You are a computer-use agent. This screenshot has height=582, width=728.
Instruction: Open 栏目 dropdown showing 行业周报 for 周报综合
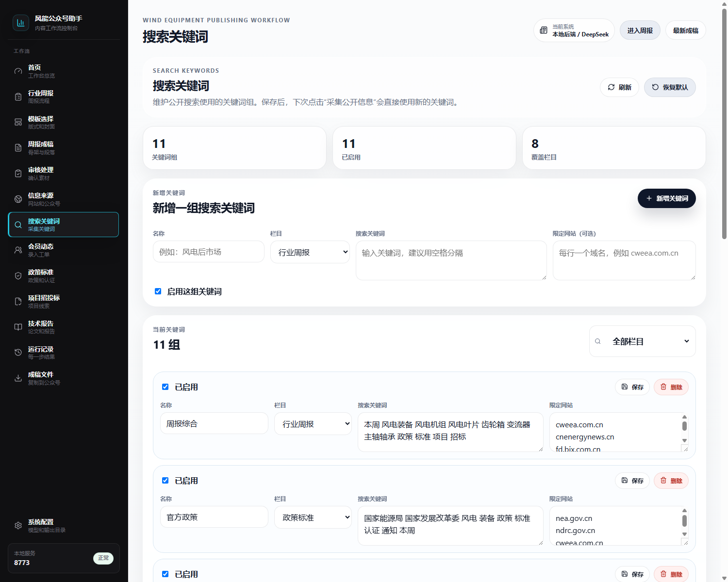point(313,424)
